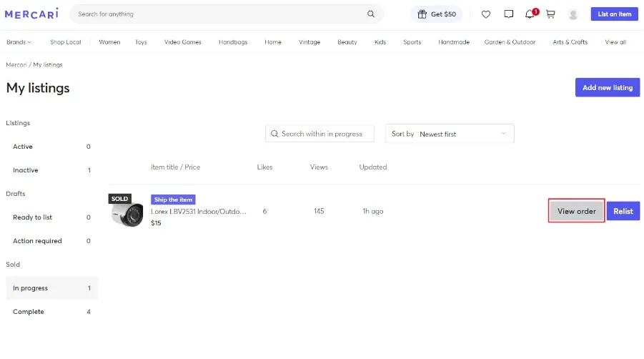This screenshot has width=644, height=359.
Task: Click the search magnifier icon
Action: point(371,14)
